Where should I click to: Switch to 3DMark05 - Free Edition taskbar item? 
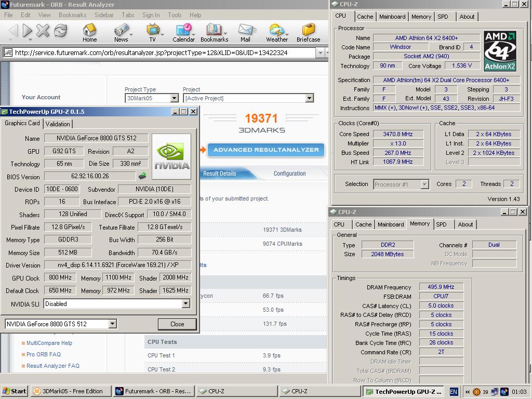tap(71, 391)
